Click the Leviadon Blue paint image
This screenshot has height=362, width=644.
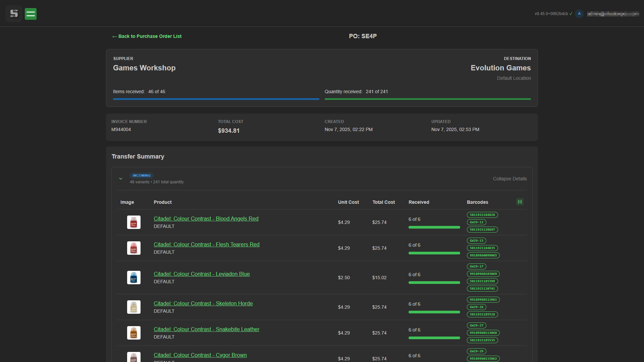point(133,278)
